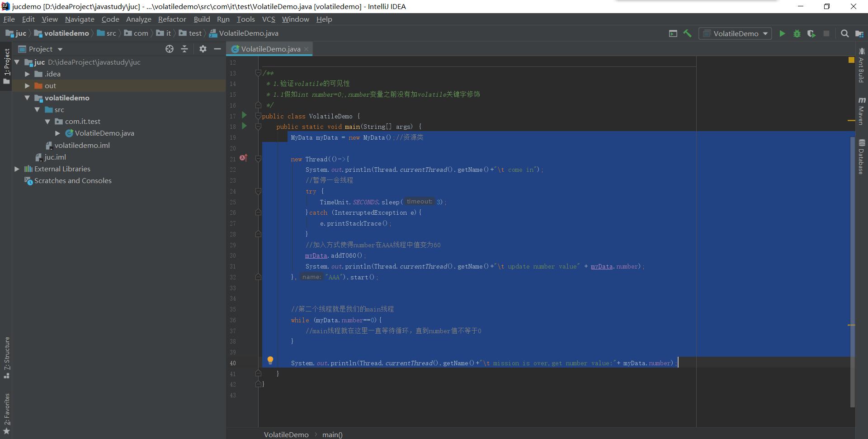This screenshot has height=439, width=868.
Task: Expand the out folder
Action: click(x=27, y=85)
